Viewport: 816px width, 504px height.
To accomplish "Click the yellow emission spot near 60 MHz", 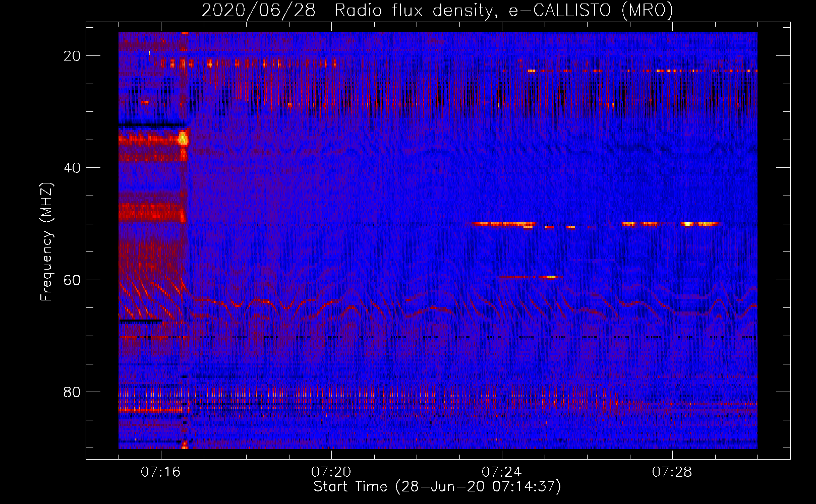I will click(550, 277).
